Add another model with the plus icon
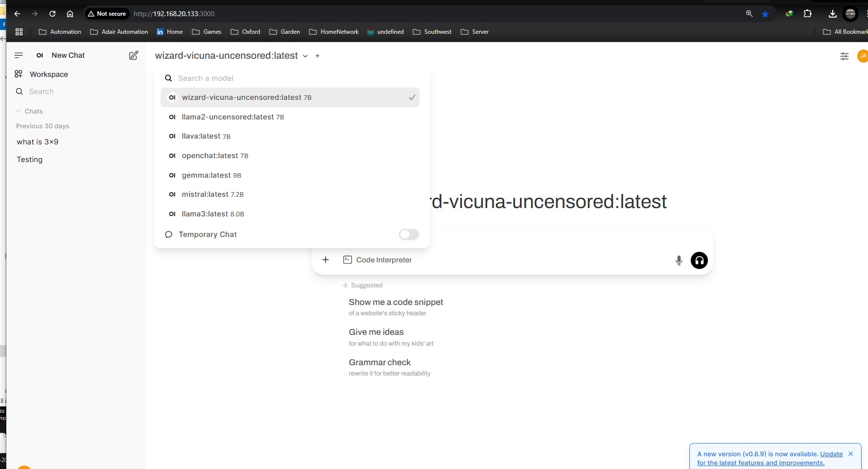The image size is (868, 469). click(x=317, y=56)
